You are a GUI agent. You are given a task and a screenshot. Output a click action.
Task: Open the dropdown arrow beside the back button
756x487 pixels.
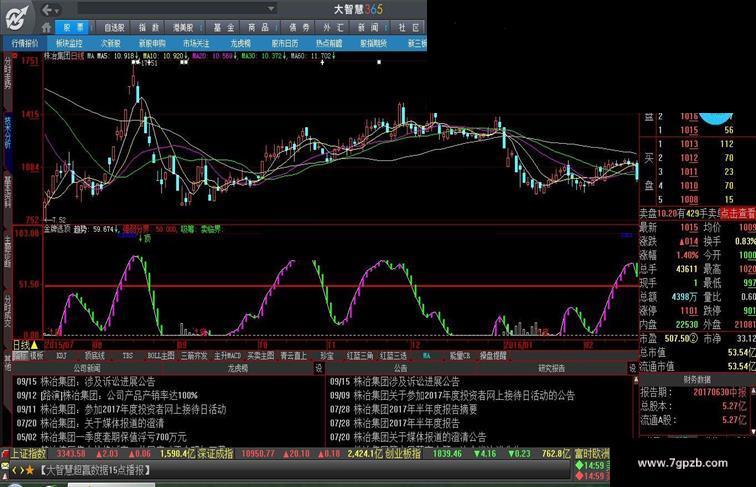click(57, 10)
